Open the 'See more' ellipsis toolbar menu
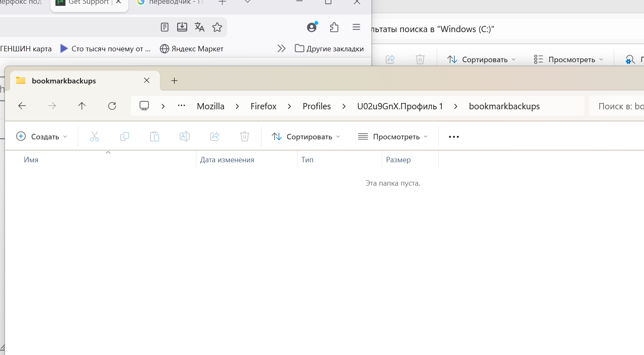The image size is (644, 355). [x=454, y=136]
